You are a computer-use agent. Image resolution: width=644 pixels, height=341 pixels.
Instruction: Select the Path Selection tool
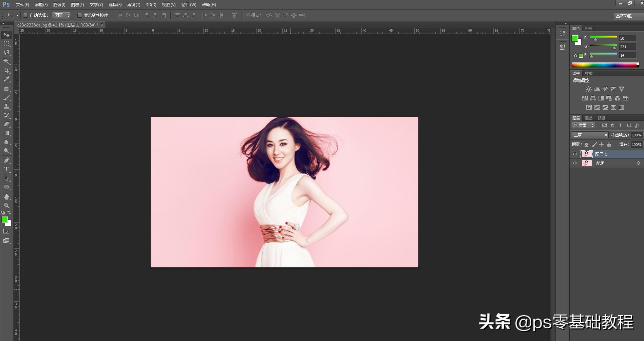pyautogui.click(x=6, y=178)
